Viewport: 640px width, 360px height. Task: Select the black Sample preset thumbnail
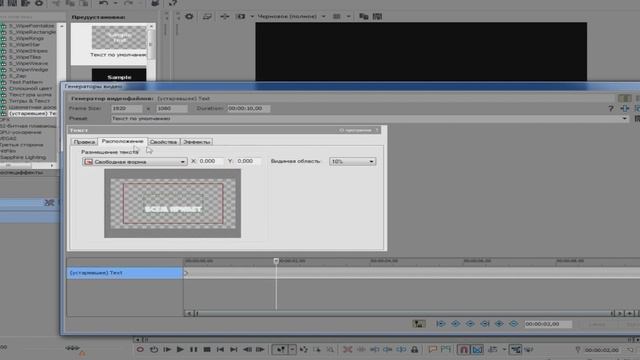[119, 76]
